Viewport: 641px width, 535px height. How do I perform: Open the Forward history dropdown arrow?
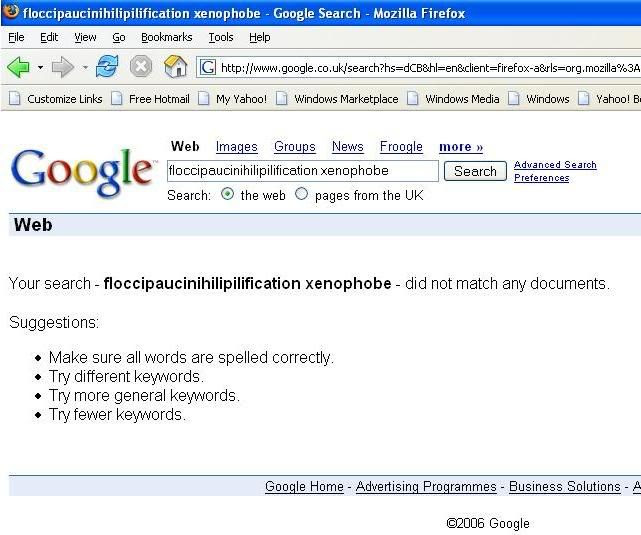(85, 67)
